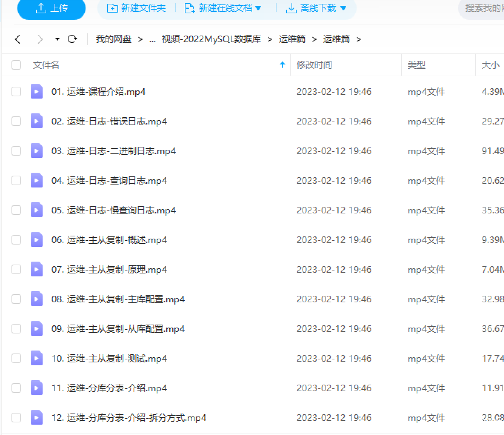
Task: Click the blue sort-ascending arrow
Action: (x=283, y=65)
